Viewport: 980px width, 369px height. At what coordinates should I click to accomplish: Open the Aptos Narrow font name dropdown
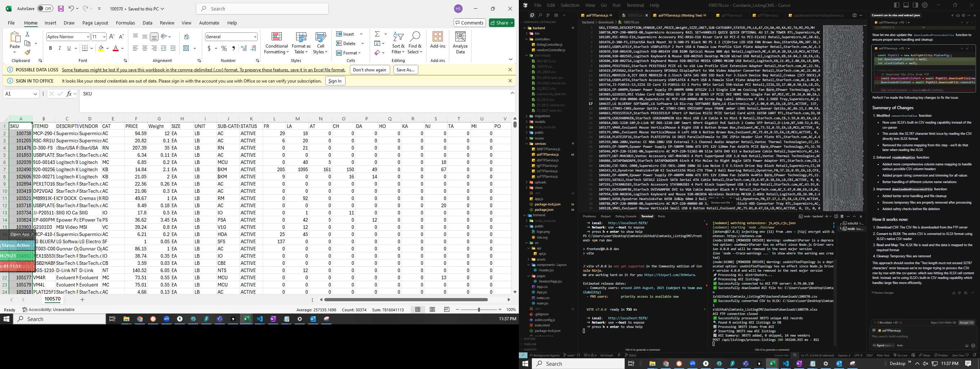[88, 37]
